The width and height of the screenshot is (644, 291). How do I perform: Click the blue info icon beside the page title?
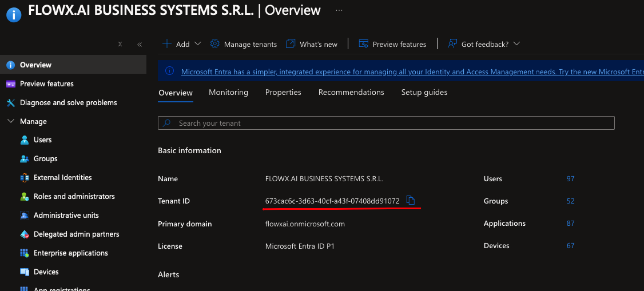pyautogui.click(x=14, y=15)
